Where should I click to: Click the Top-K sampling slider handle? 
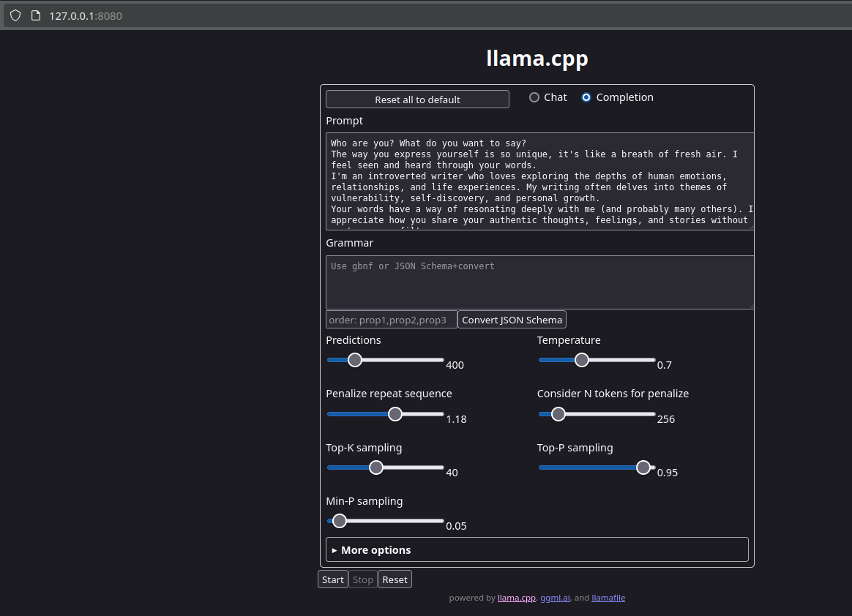coord(376,467)
